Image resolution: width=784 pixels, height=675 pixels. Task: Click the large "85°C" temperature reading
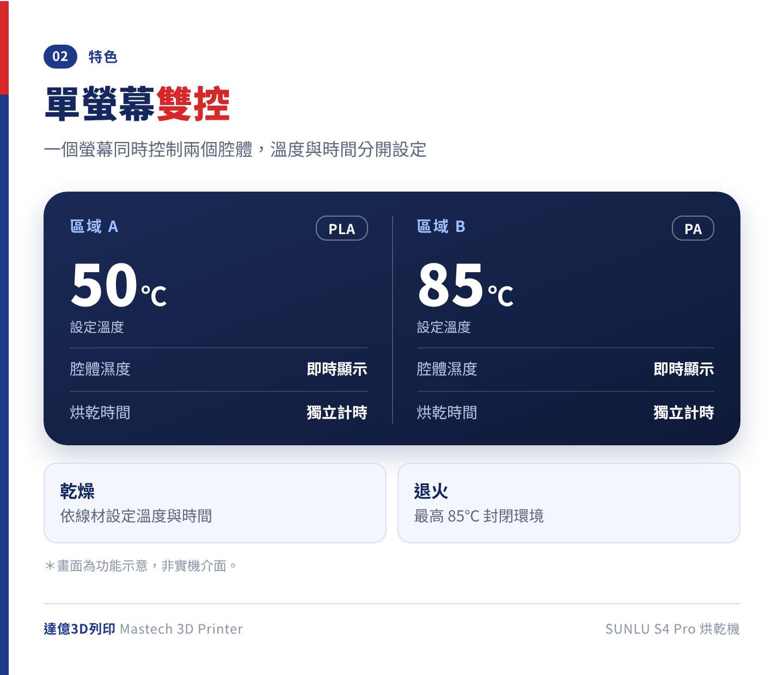coord(465,284)
